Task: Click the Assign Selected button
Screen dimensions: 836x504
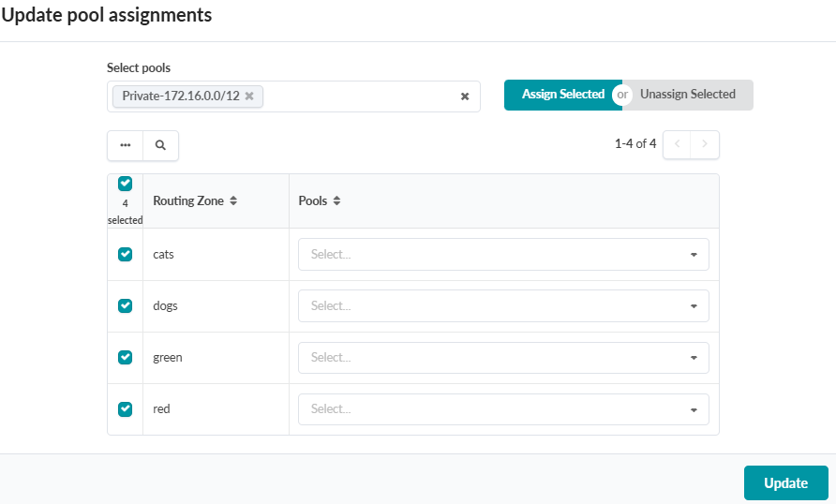Action: 560,95
